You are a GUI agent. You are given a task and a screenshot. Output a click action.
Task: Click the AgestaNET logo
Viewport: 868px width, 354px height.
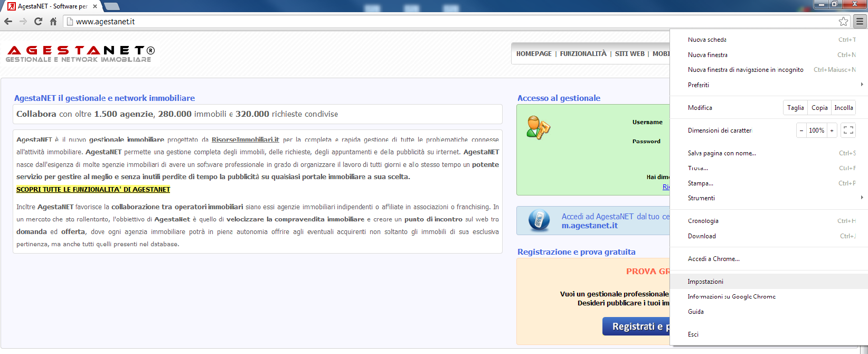pos(80,54)
